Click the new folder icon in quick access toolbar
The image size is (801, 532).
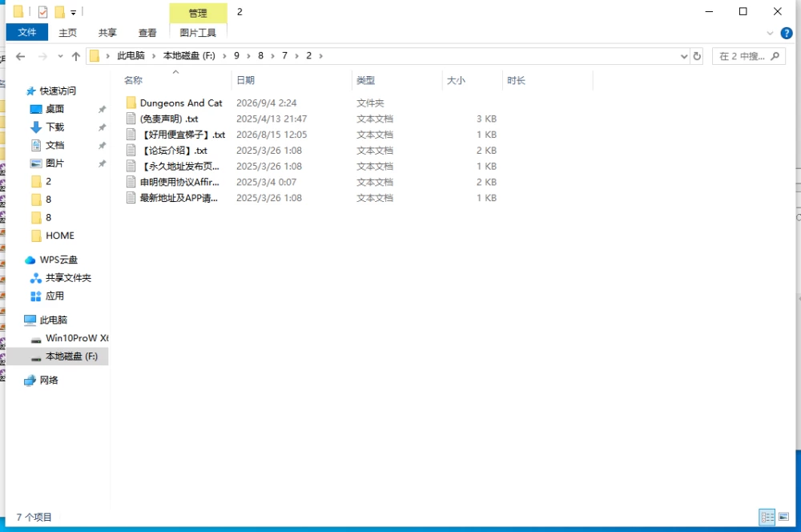point(60,12)
